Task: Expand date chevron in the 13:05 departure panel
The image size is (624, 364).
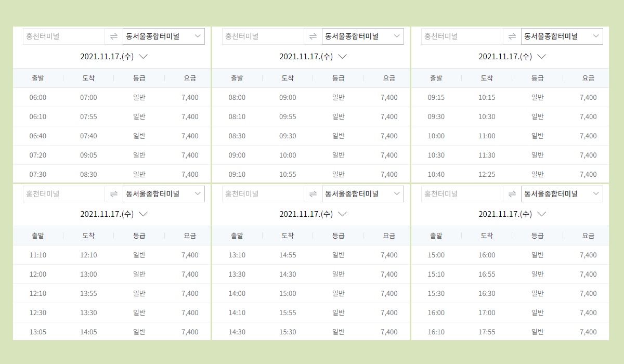Action: (144, 214)
